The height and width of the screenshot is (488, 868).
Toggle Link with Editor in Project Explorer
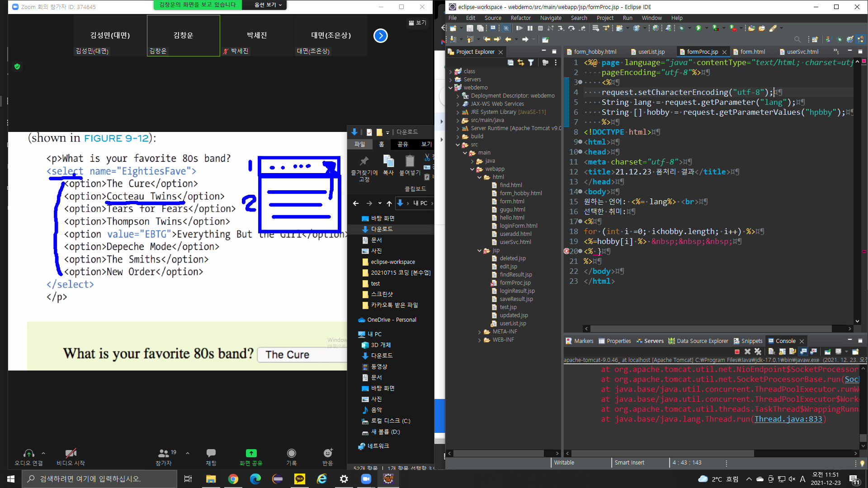pos(521,62)
